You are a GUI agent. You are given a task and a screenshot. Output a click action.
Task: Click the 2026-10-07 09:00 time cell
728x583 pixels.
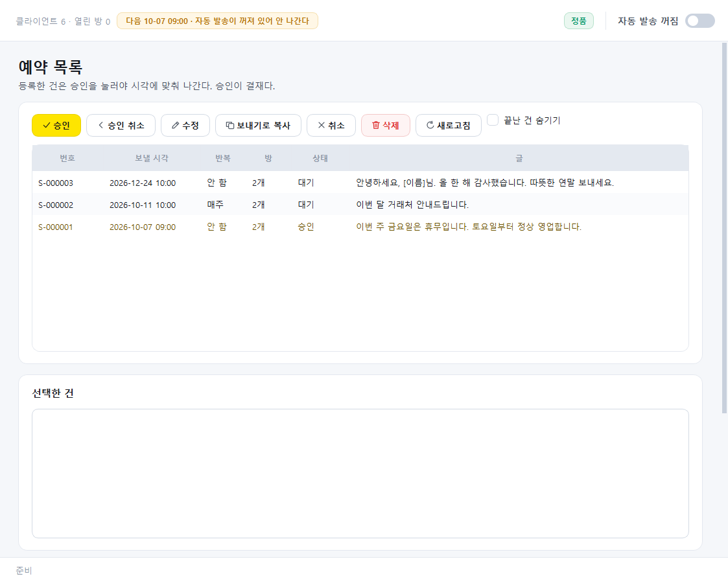(x=143, y=227)
